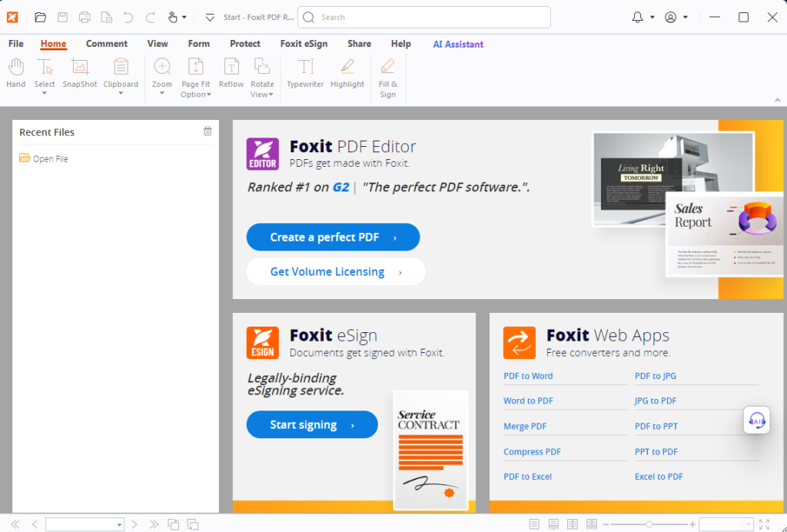This screenshot has width=787, height=532.
Task: Open the Merge PDF link
Action: 525,426
